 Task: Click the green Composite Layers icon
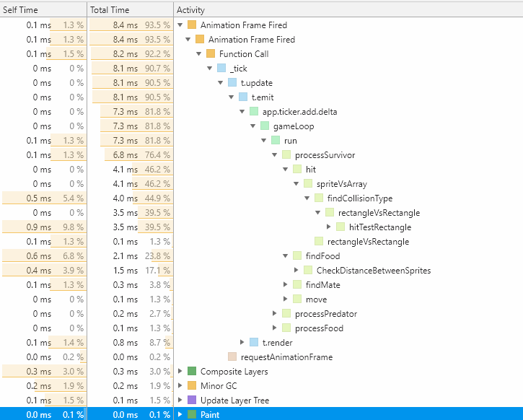point(191,372)
